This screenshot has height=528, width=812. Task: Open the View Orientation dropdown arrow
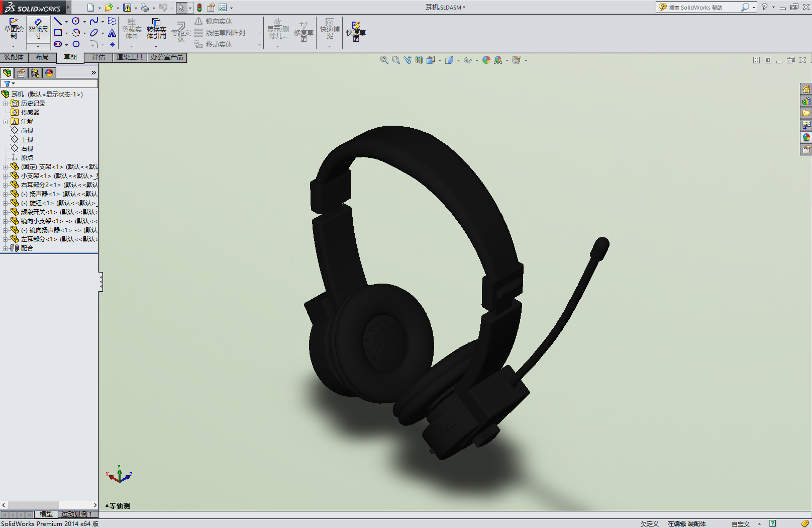point(440,60)
